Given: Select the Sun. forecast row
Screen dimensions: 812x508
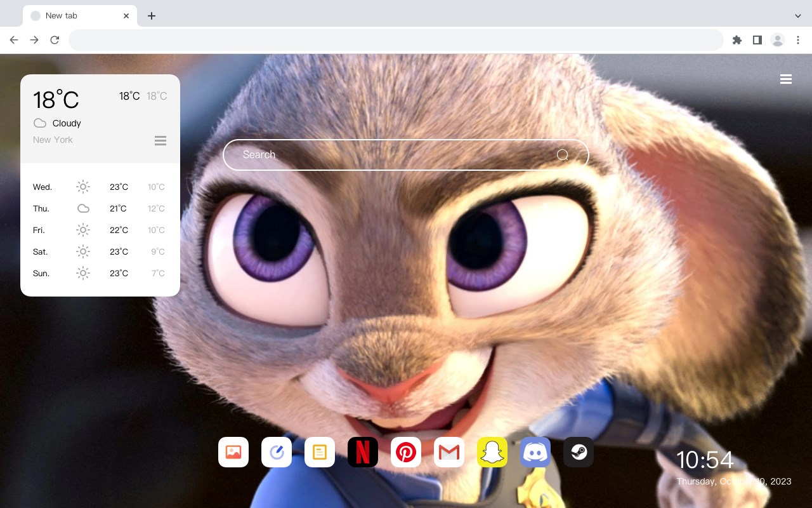Looking at the screenshot, I should click(100, 273).
